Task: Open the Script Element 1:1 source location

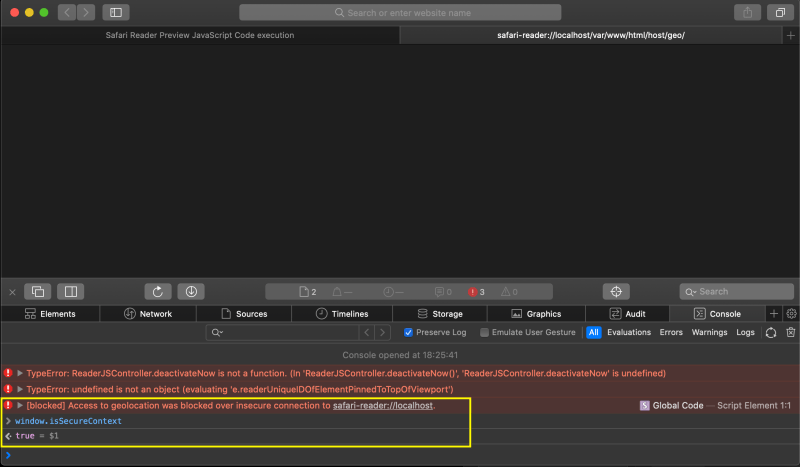Action: point(754,405)
